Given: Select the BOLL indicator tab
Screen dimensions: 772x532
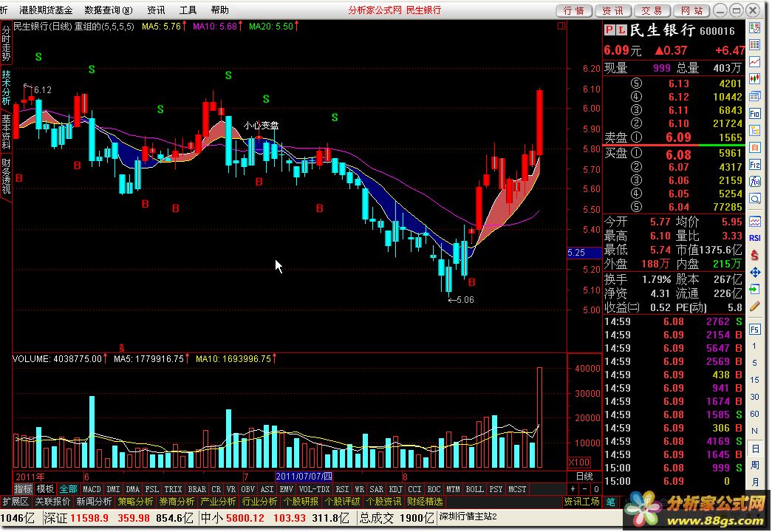Looking at the screenshot, I should click(474, 489).
